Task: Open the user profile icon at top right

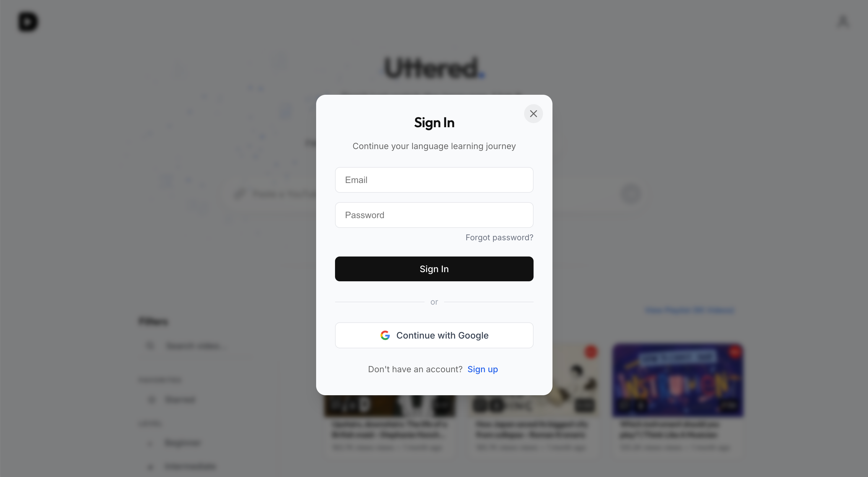Action: point(843,21)
